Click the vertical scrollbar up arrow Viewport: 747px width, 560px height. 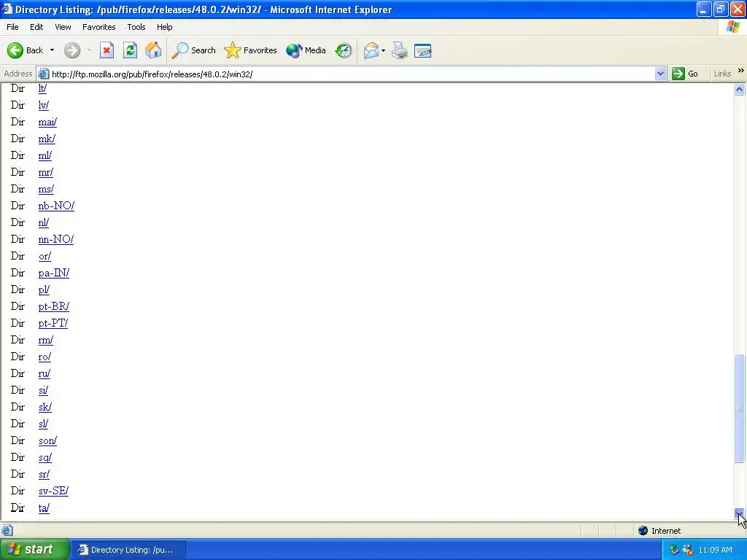[x=740, y=89]
